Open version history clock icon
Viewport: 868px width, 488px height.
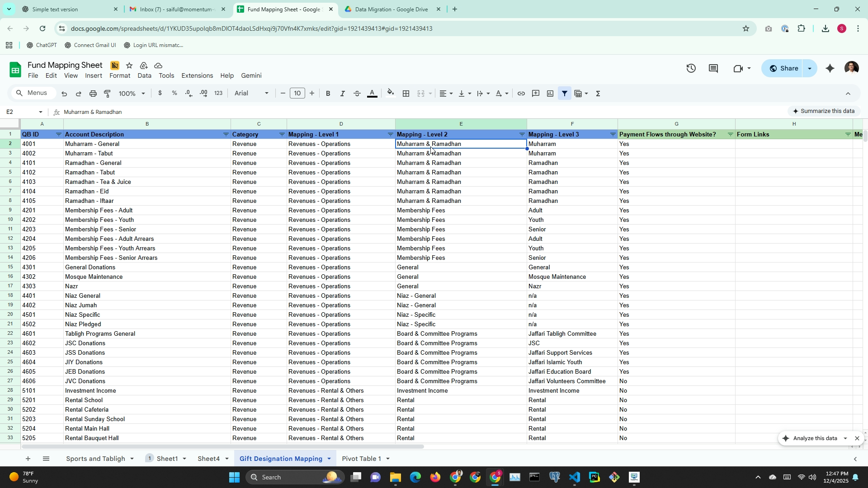[x=691, y=69]
